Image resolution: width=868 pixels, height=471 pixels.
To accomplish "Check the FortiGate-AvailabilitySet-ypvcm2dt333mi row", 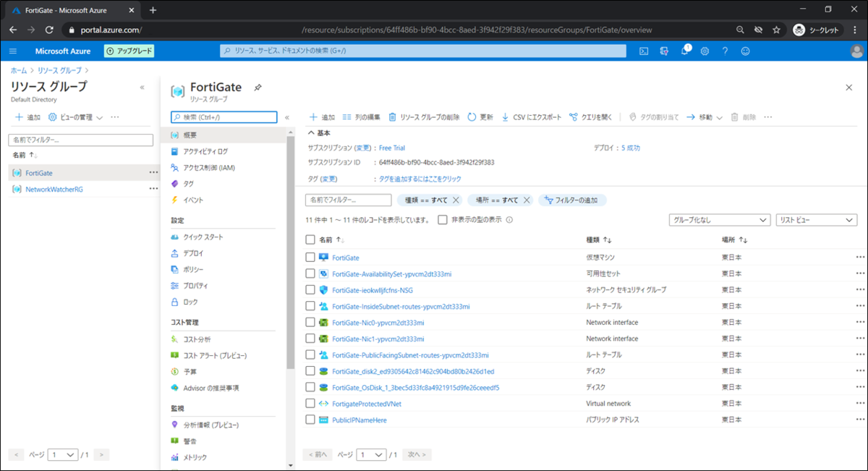I will coord(310,273).
